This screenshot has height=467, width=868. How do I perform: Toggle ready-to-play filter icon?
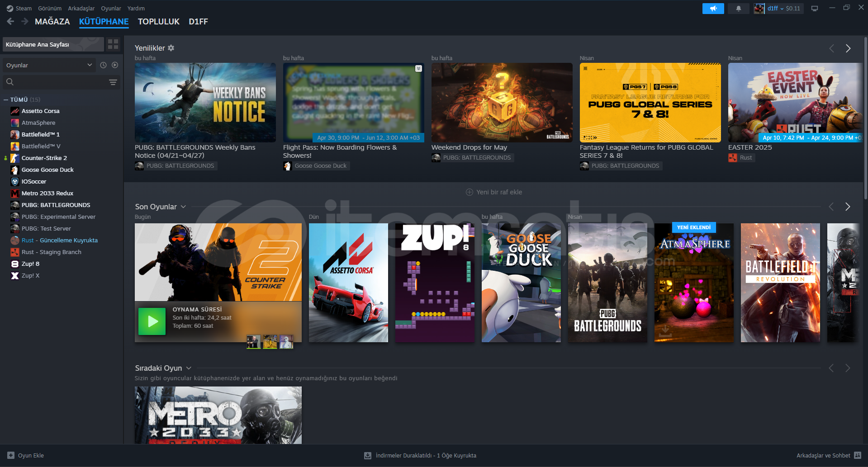point(115,65)
